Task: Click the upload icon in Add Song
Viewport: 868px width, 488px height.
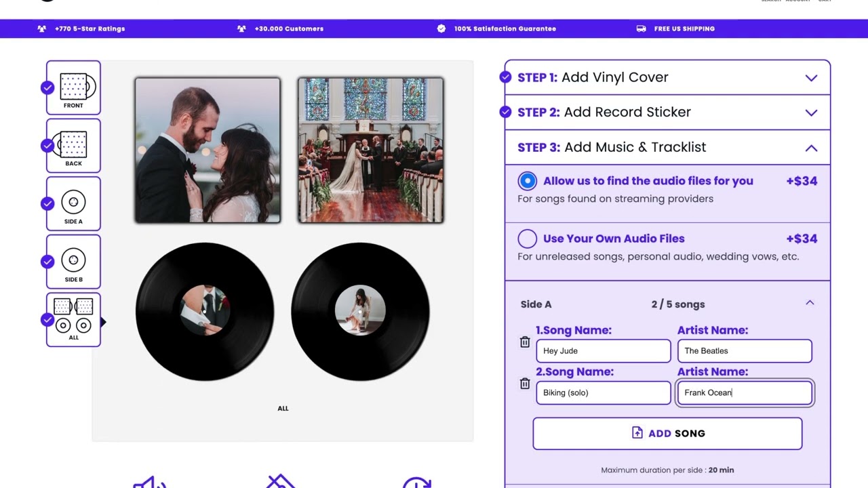Action: (637, 432)
